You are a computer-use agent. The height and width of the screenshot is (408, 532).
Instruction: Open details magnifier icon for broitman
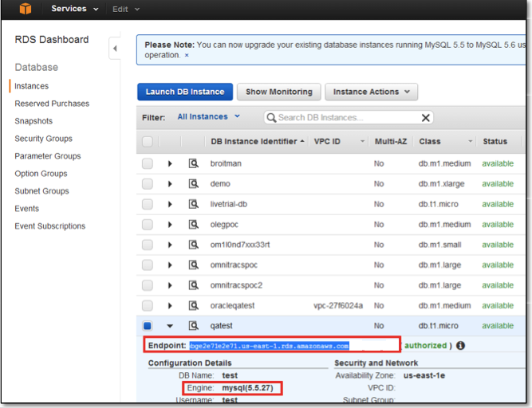coord(193,163)
